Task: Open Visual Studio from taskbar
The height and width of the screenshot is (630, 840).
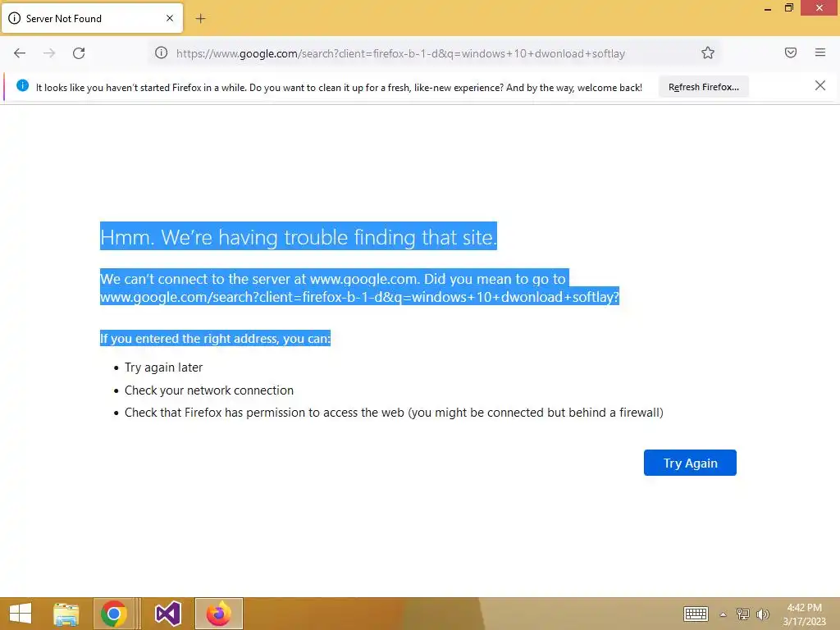Action: point(167,614)
